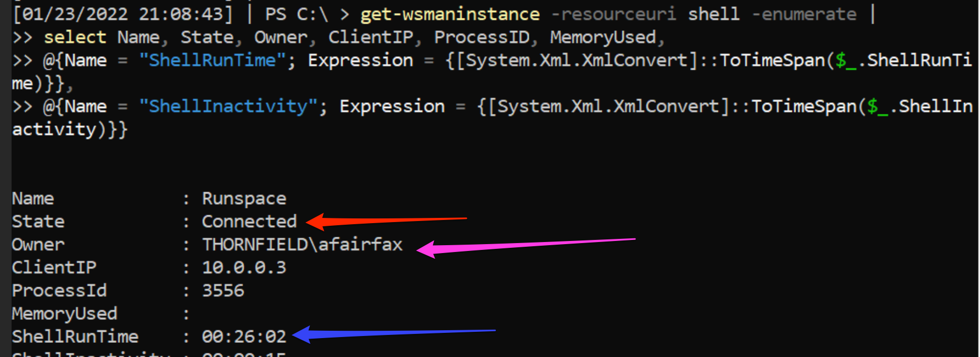980x357 pixels.
Task: Click the get-wsmaninstance command text
Action: 450,14
